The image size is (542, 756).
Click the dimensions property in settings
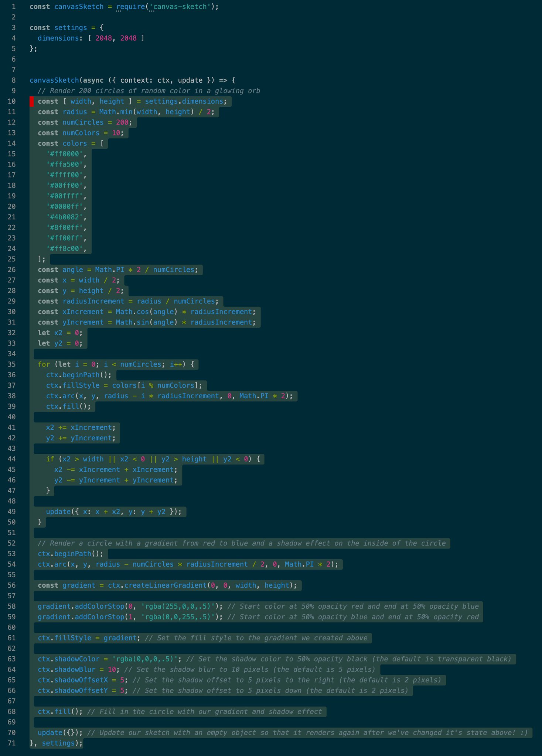click(58, 38)
